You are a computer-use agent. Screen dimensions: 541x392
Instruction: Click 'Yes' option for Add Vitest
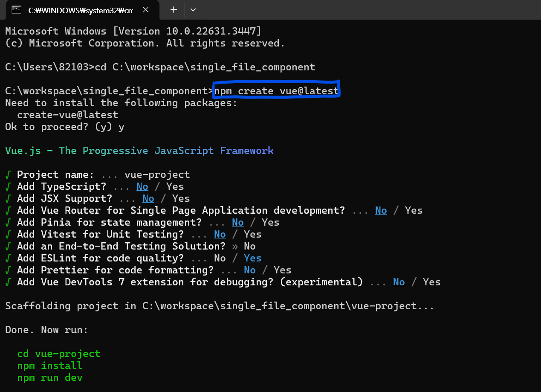(x=253, y=234)
